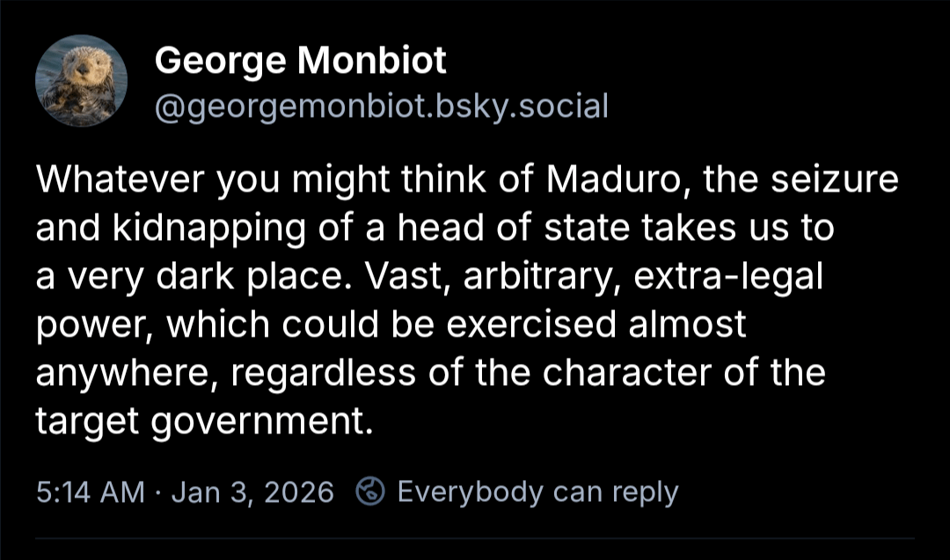Viewport: 950px width, 560px height.
Task: Click the @georgemonbiot.bsky.social handle
Action: (382, 107)
